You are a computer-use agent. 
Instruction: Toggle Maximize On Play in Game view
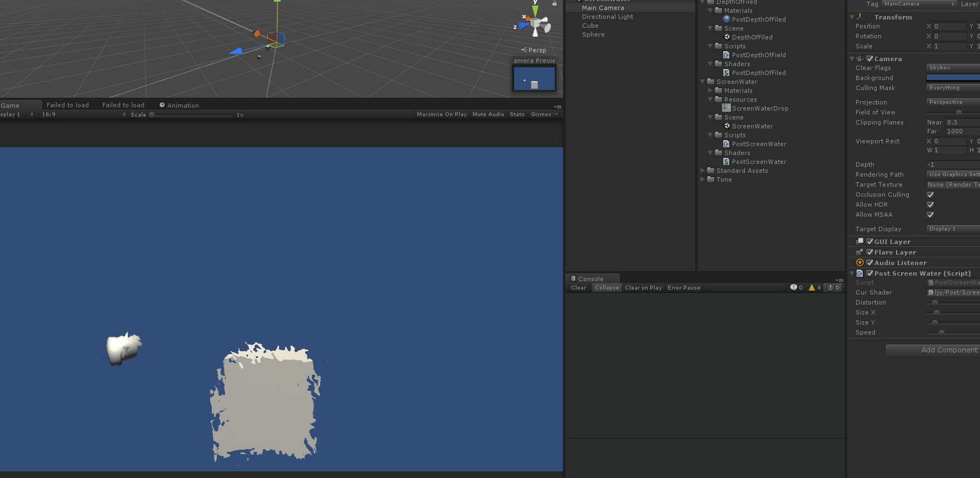[442, 114]
